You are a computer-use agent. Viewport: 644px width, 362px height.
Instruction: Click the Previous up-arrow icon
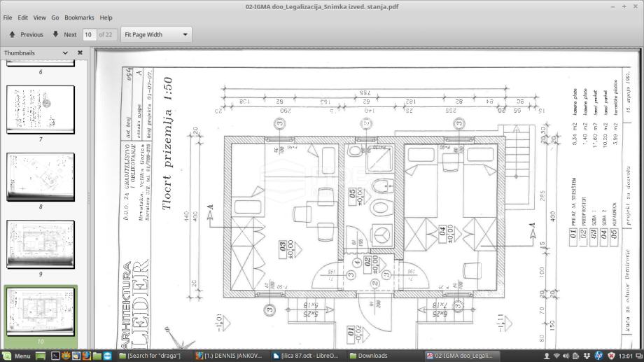point(13,34)
